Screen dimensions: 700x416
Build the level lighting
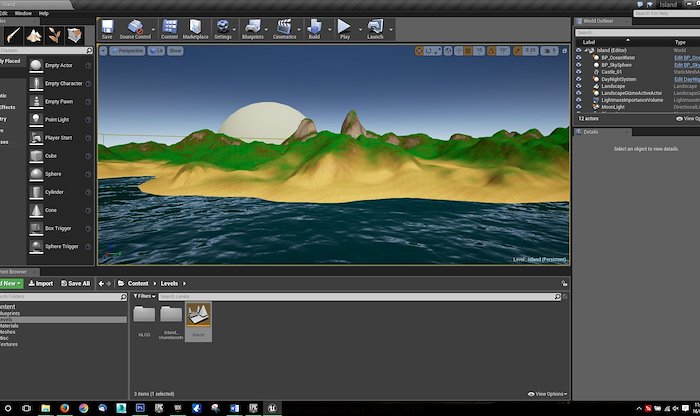point(314,29)
